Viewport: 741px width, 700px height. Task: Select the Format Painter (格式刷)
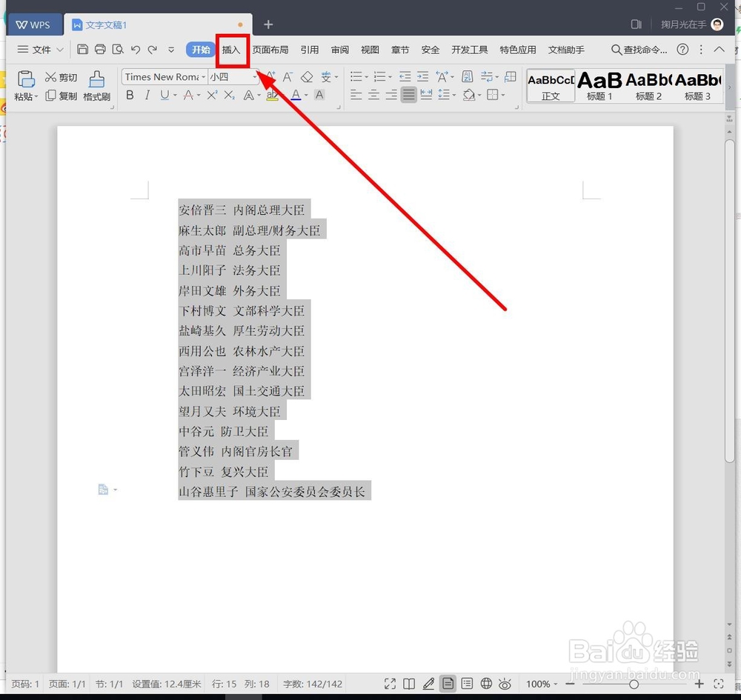pos(97,85)
